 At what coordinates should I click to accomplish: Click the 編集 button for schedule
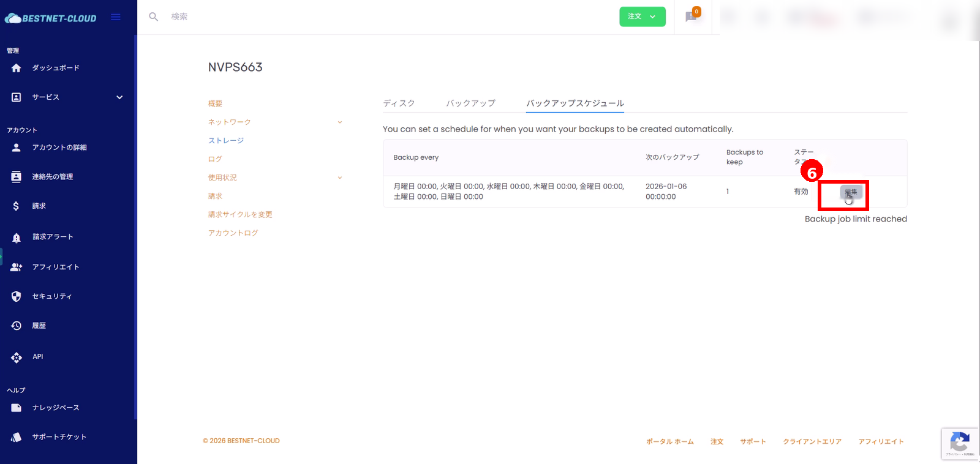click(851, 192)
